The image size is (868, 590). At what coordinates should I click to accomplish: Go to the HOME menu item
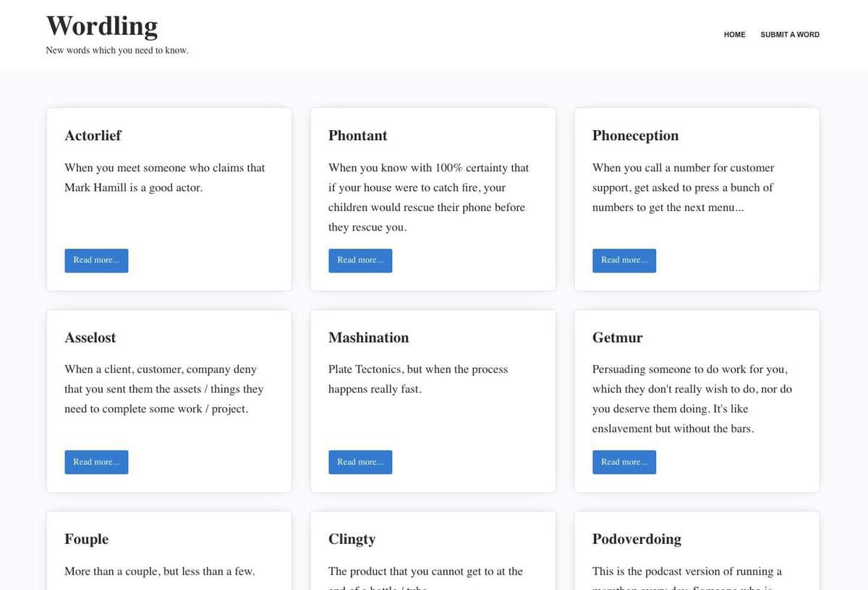[x=734, y=35]
